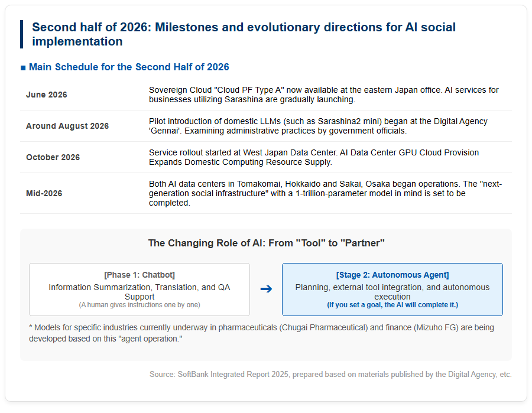
Task: Click The Changing Role of AI heading
Action: (x=267, y=243)
